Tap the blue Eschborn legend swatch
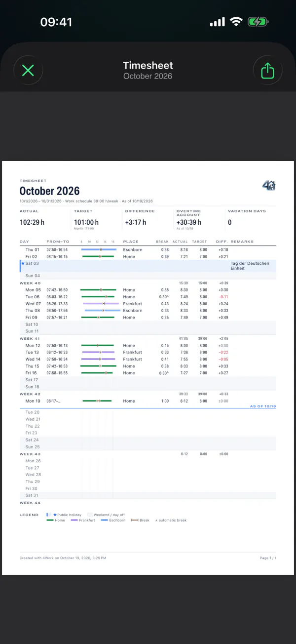296x644 pixels. [x=105, y=520]
